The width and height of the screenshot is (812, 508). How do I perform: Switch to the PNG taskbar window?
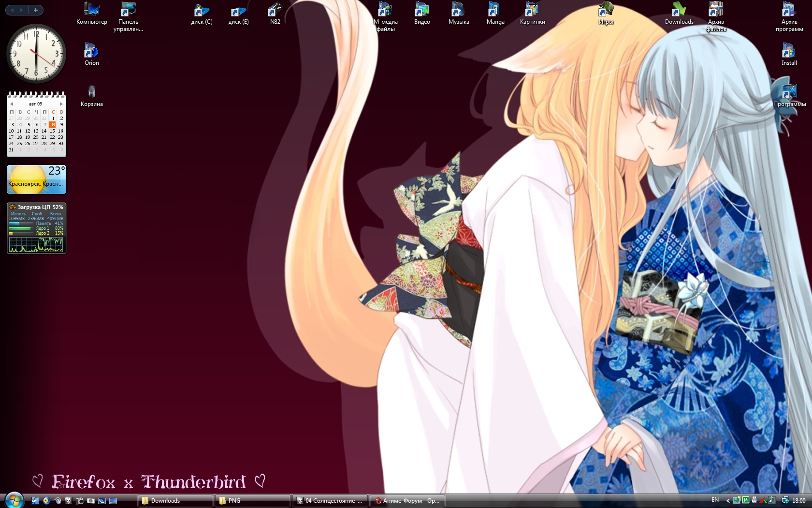tap(252, 501)
